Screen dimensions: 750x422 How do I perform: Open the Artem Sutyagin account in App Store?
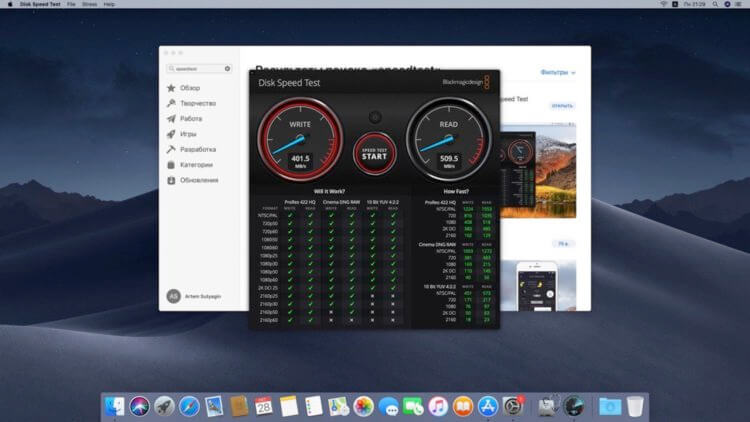194,296
